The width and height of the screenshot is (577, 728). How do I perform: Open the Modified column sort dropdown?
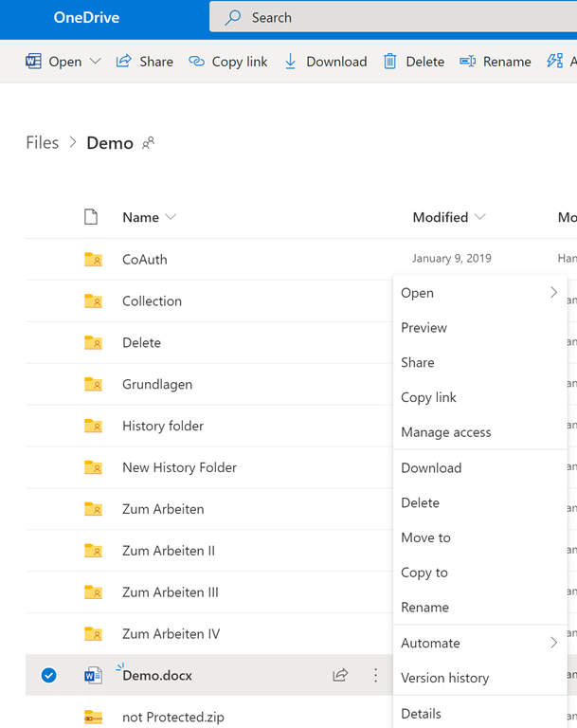479,217
